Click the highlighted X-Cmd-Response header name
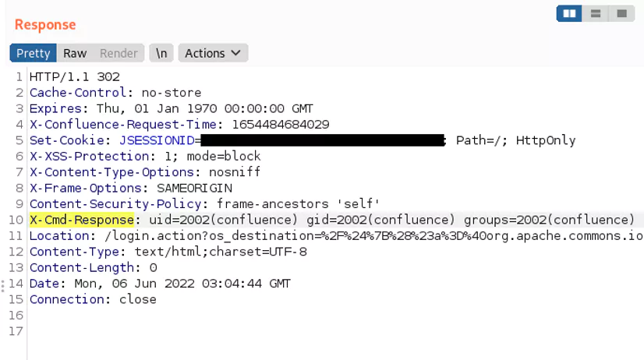The height and width of the screenshot is (360, 644). (81, 220)
